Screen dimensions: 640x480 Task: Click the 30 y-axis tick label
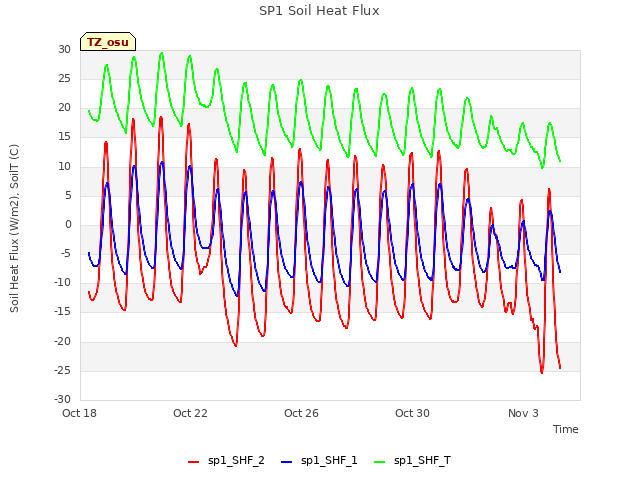pyautogui.click(x=64, y=49)
